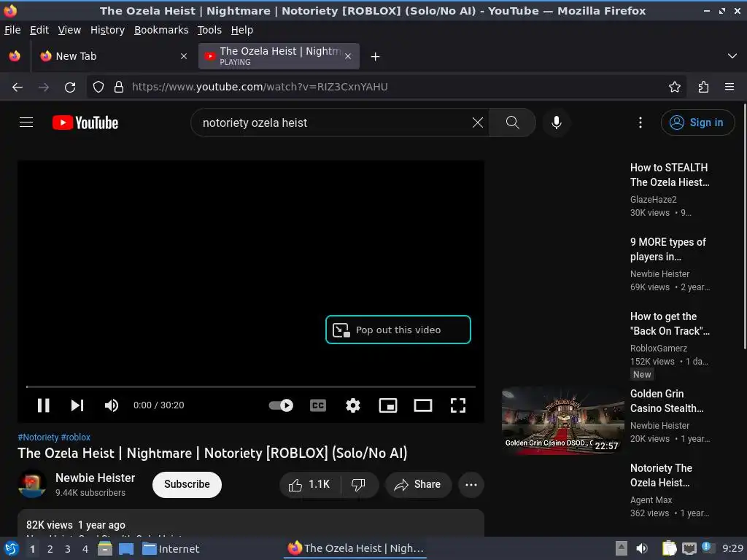Click Pop out this video button
Screen dimensions: 747x560
click(398, 330)
